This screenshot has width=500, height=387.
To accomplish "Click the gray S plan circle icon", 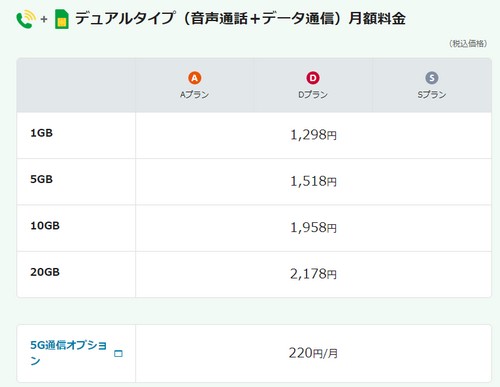I will pyautogui.click(x=432, y=78).
